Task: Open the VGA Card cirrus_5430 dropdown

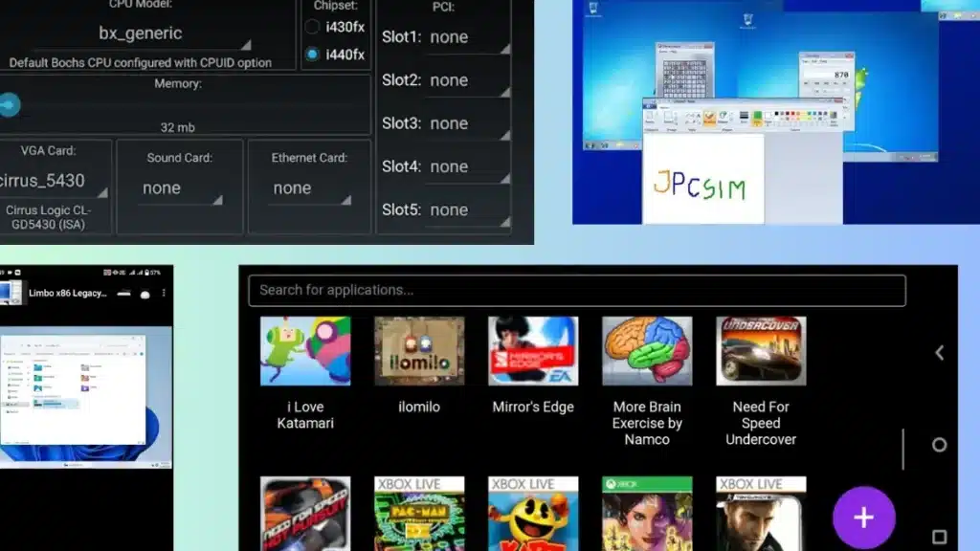Action: [x=54, y=182]
